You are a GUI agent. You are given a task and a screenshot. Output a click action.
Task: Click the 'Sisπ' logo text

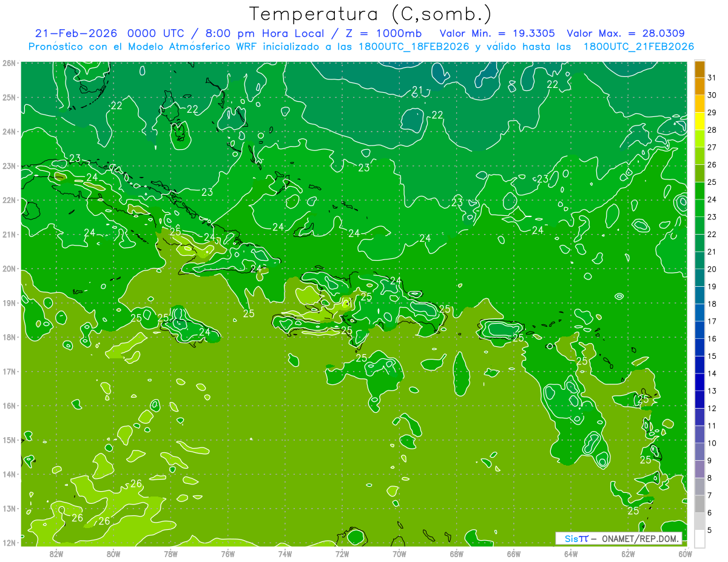576,538
